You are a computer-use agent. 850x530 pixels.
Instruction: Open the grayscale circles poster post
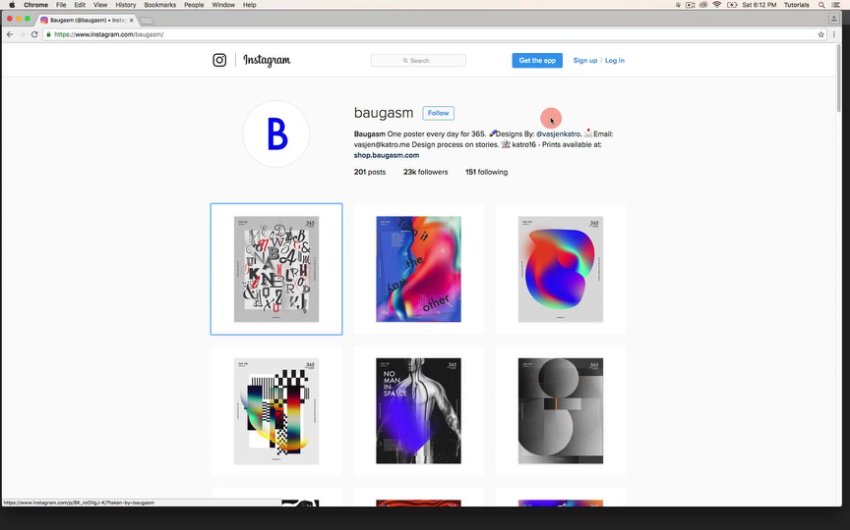(561, 411)
